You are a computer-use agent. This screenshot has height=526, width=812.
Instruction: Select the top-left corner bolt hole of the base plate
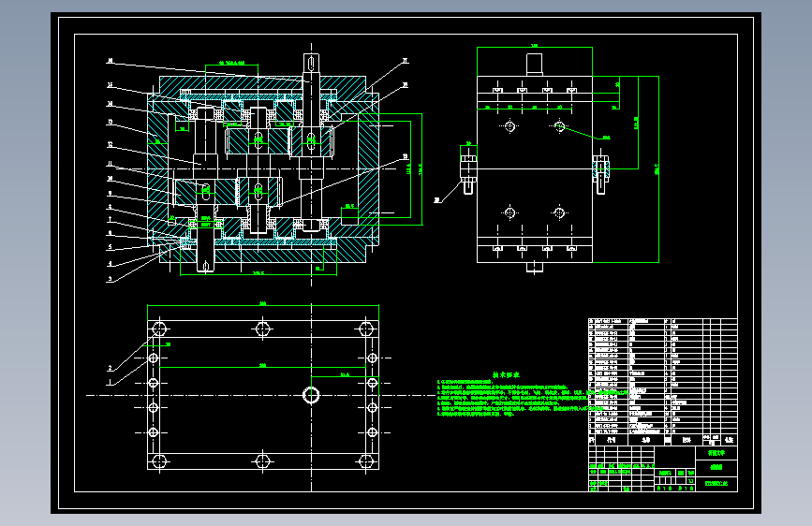tap(159, 329)
